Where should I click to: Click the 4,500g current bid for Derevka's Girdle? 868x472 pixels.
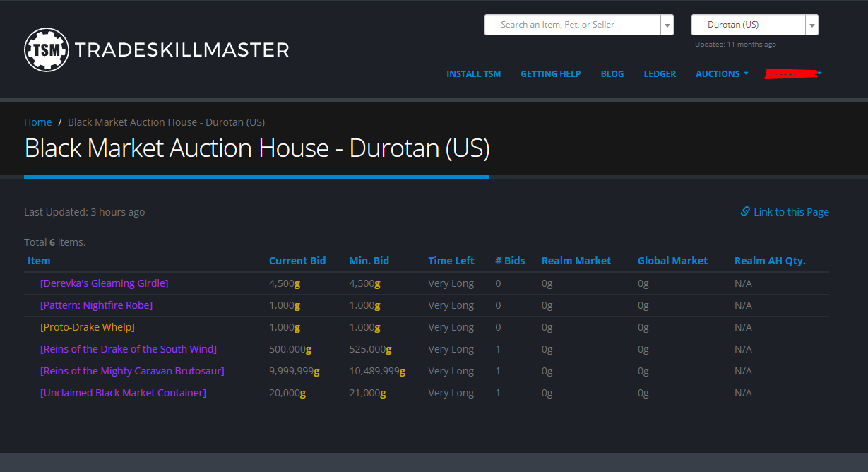click(285, 283)
